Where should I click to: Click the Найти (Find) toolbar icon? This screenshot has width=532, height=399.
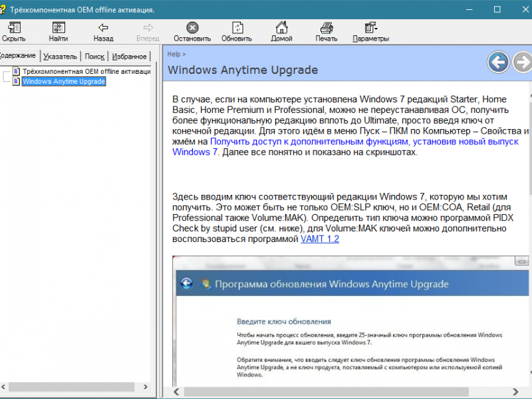coord(59,28)
